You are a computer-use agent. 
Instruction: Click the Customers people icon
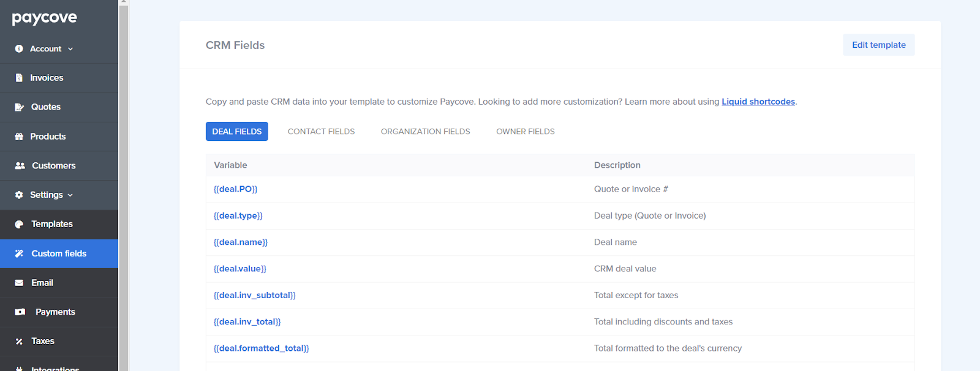coord(20,166)
